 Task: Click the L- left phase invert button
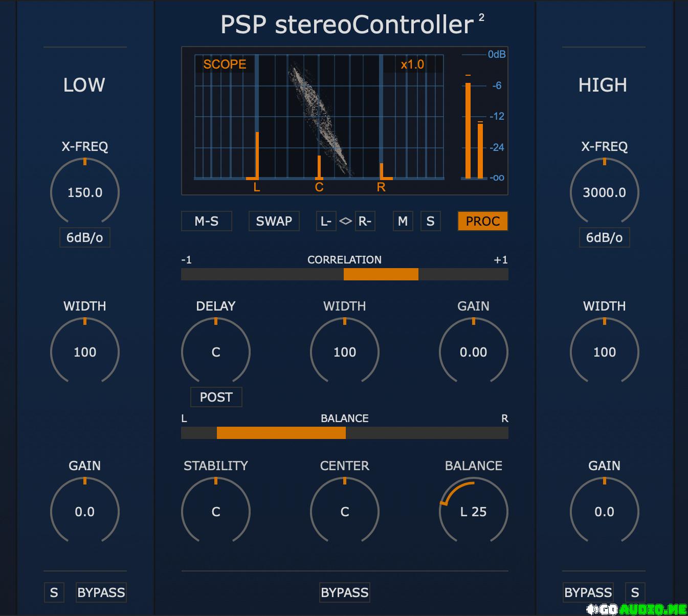(326, 222)
